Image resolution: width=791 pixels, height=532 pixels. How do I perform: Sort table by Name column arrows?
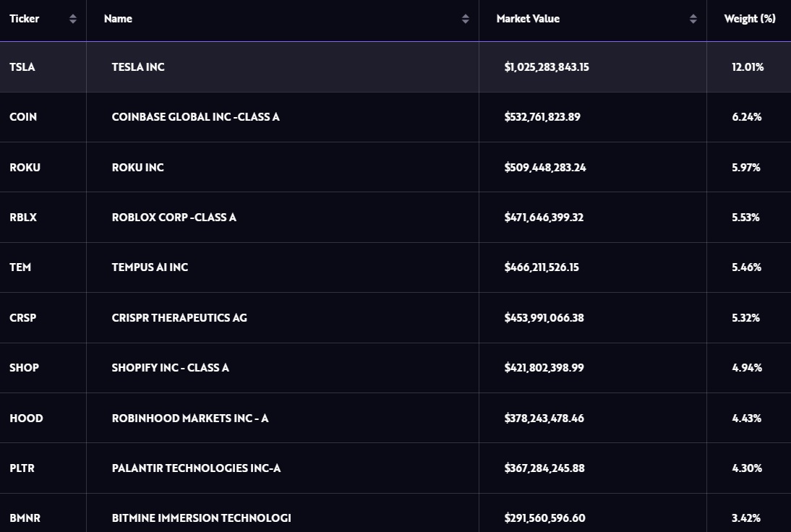tap(465, 19)
